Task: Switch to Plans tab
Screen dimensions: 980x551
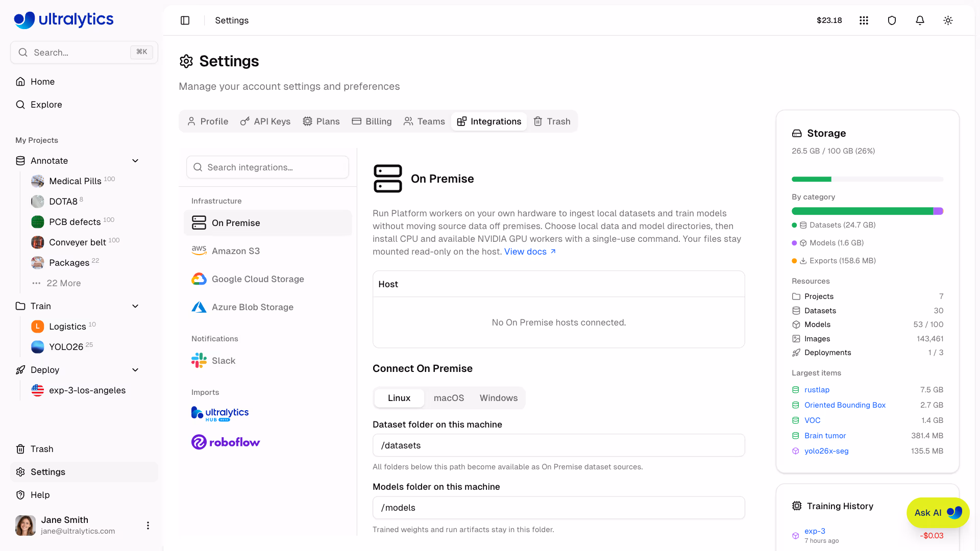Action: [x=321, y=121]
